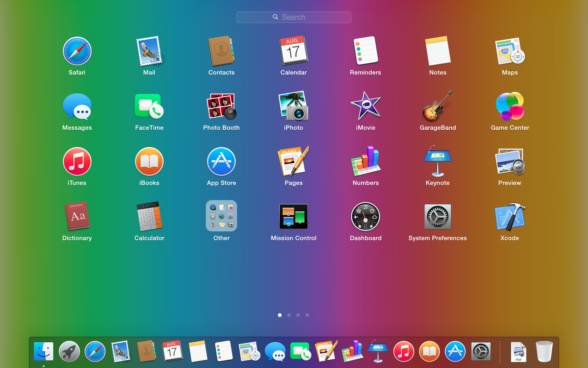Open Safari from the Dock

pyautogui.click(x=95, y=352)
